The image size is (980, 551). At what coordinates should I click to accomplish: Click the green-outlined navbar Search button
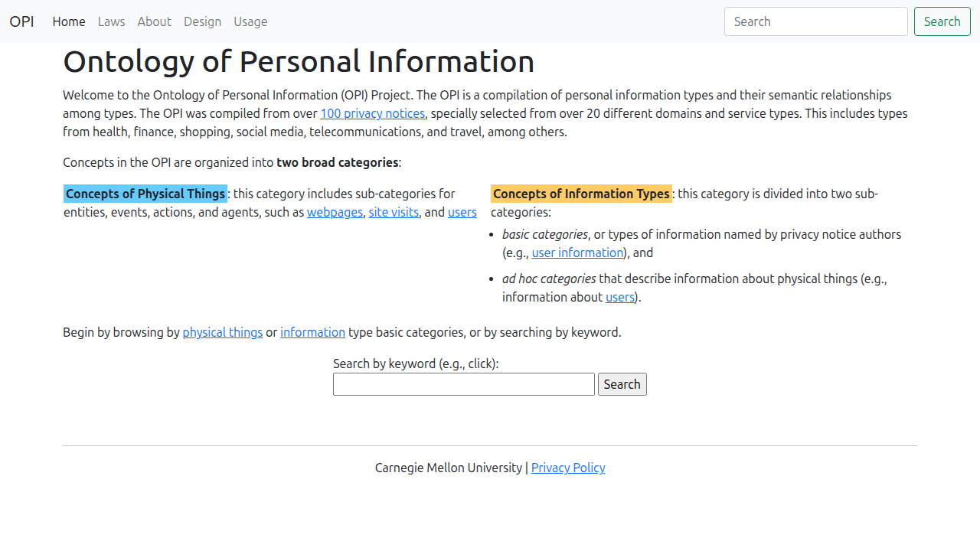point(942,21)
